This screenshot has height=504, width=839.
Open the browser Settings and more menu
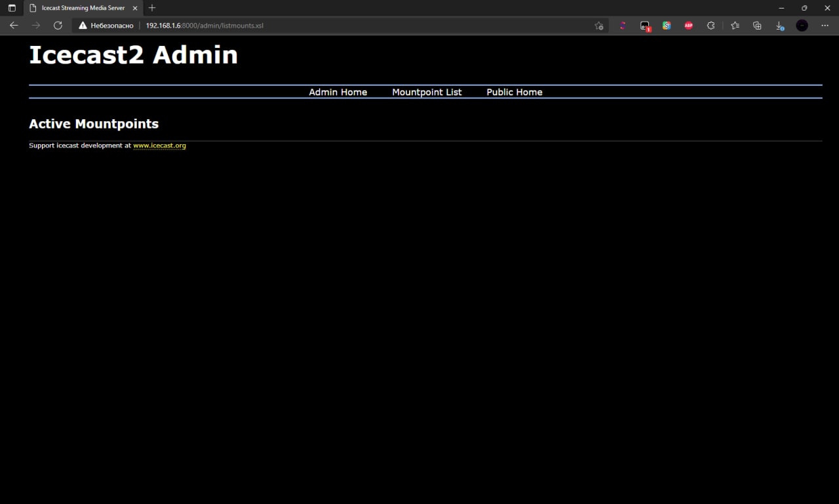[x=825, y=26]
